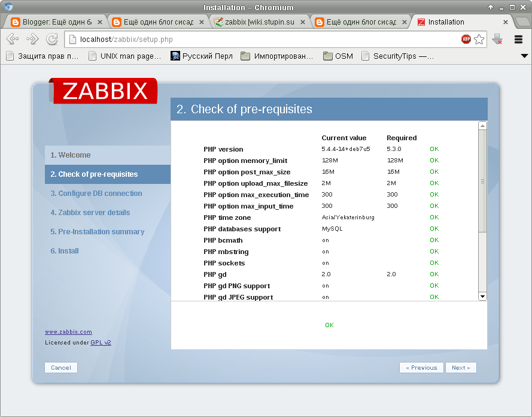Click the OK status in PHP version row
Viewport: 532px width, 417px height.
(434, 149)
